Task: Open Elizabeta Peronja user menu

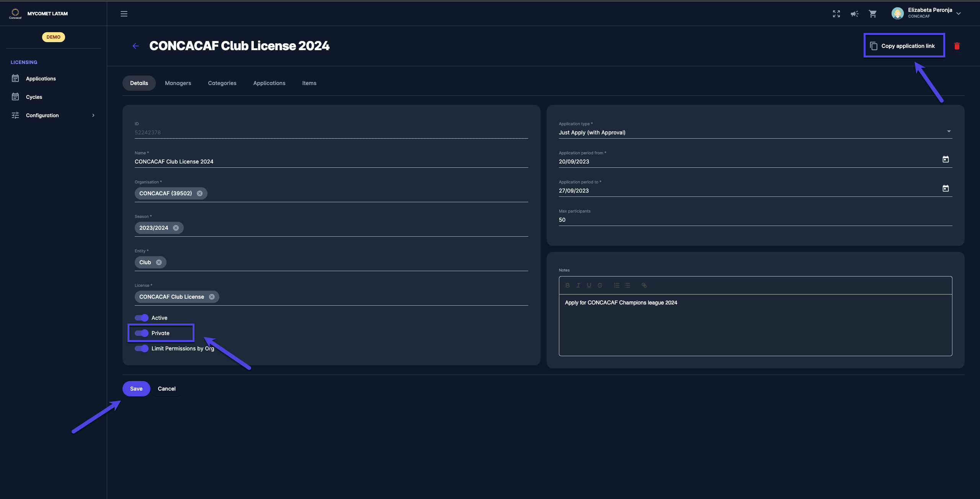Action: pyautogui.click(x=926, y=13)
